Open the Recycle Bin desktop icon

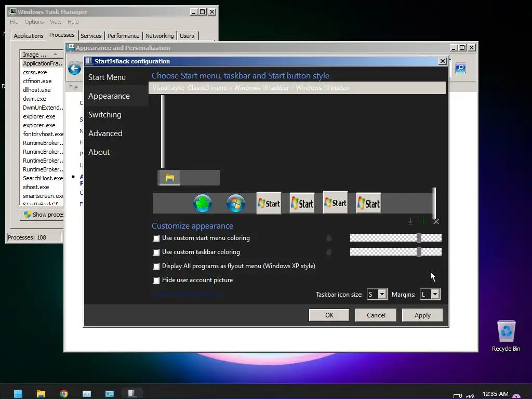(506, 336)
